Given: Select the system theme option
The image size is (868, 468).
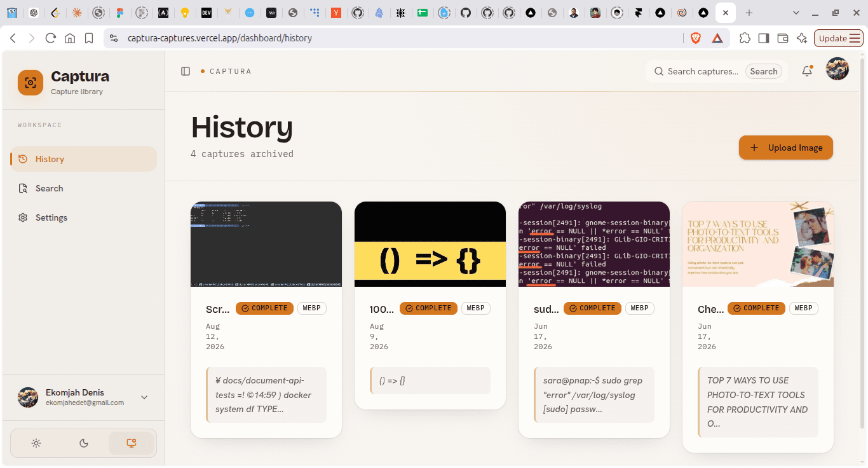Looking at the screenshot, I should (132, 443).
